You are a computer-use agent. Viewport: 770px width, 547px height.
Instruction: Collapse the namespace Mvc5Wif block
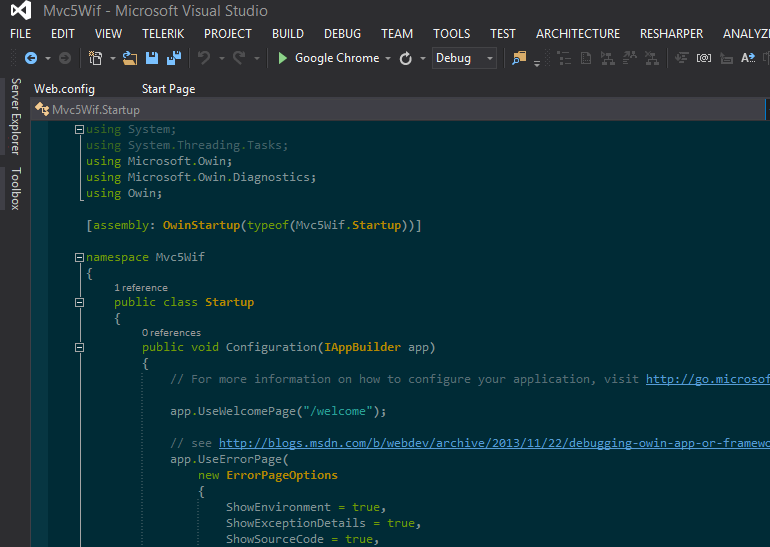tap(79, 257)
